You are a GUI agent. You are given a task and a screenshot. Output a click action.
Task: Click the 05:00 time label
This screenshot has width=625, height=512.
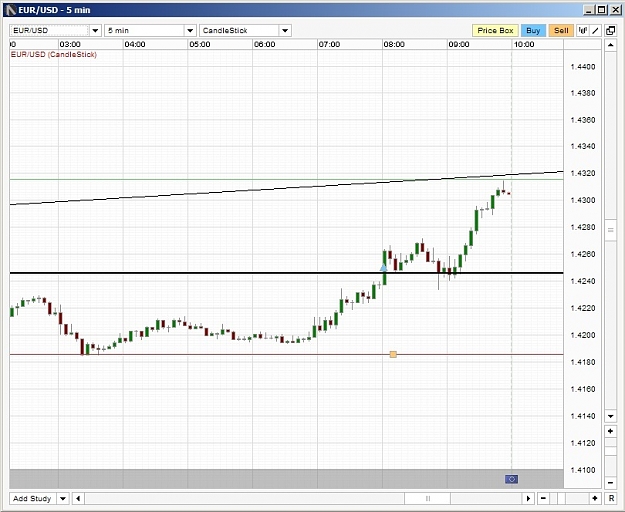200,44
